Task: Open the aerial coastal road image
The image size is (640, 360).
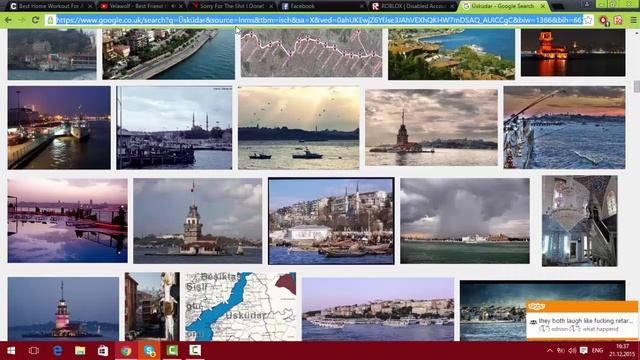Action: pyautogui.click(x=169, y=54)
